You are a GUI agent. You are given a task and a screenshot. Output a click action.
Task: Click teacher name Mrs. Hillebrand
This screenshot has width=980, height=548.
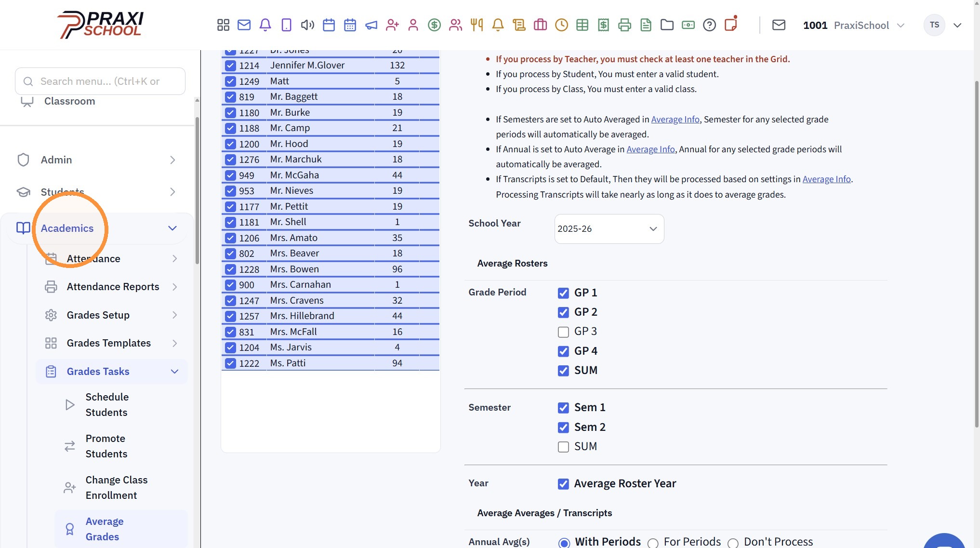point(302,316)
